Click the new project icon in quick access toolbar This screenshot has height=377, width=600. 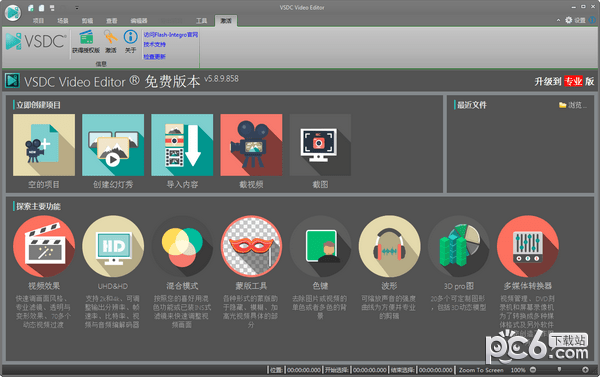pyautogui.click(x=31, y=8)
